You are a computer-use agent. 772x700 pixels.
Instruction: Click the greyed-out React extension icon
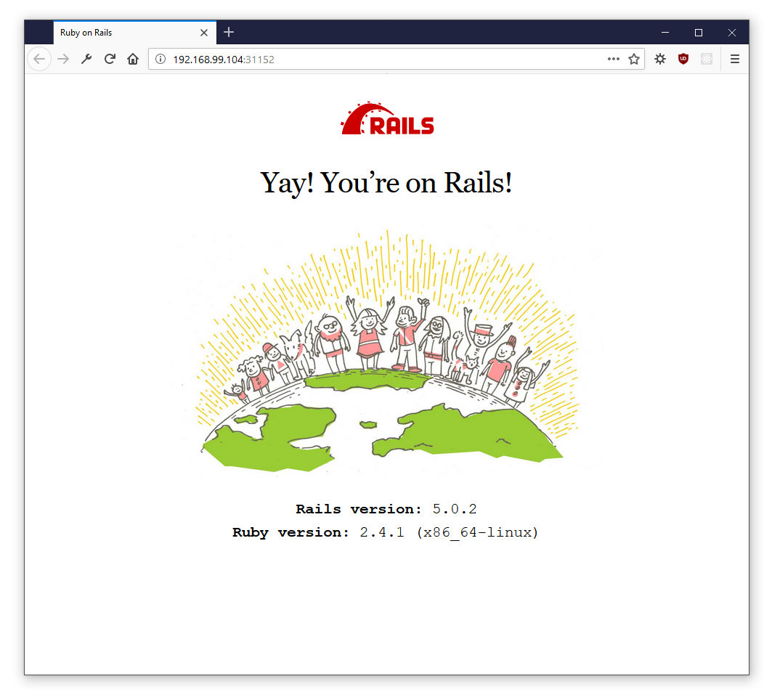tap(707, 59)
